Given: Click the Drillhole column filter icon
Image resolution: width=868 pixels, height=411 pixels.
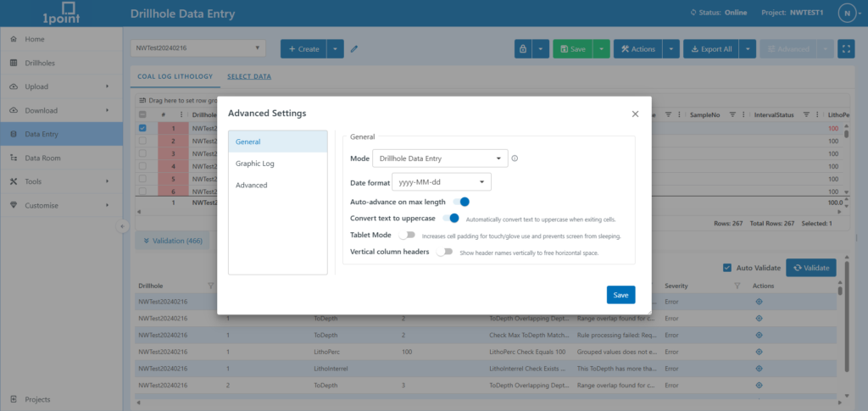Looking at the screenshot, I should coord(211,286).
